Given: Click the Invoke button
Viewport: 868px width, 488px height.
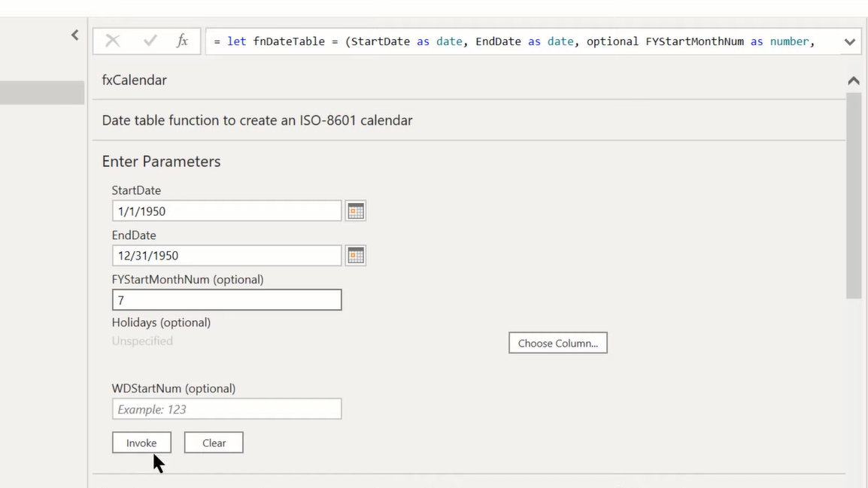Looking at the screenshot, I should click(141, 443).
